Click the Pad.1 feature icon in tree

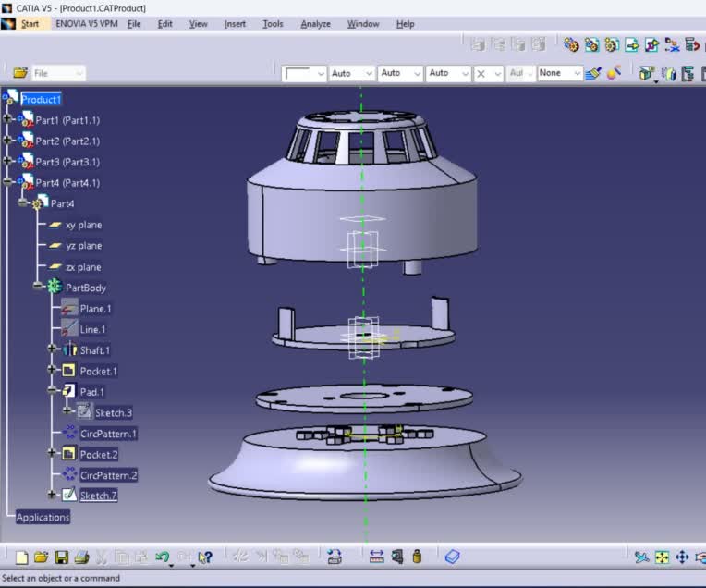69,391
